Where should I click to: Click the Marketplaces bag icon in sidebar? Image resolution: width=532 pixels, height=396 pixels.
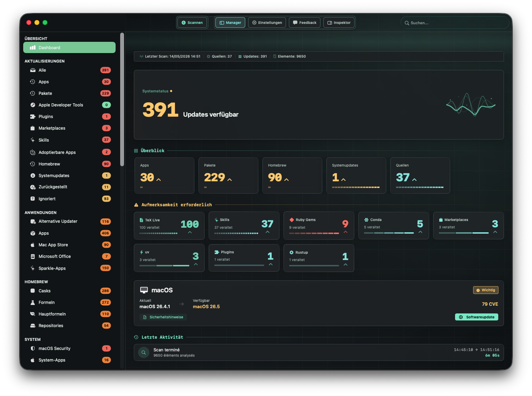33,128
